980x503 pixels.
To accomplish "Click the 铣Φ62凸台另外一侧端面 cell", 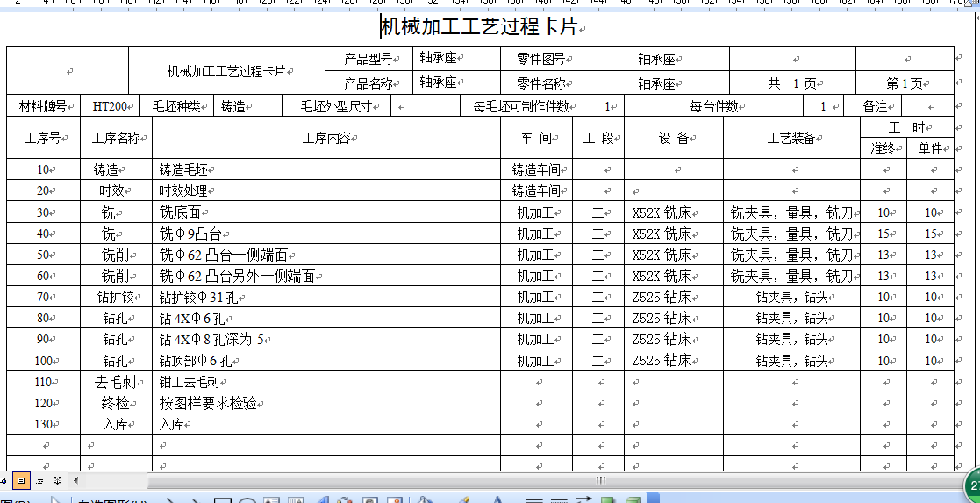I will click(326, 276).
